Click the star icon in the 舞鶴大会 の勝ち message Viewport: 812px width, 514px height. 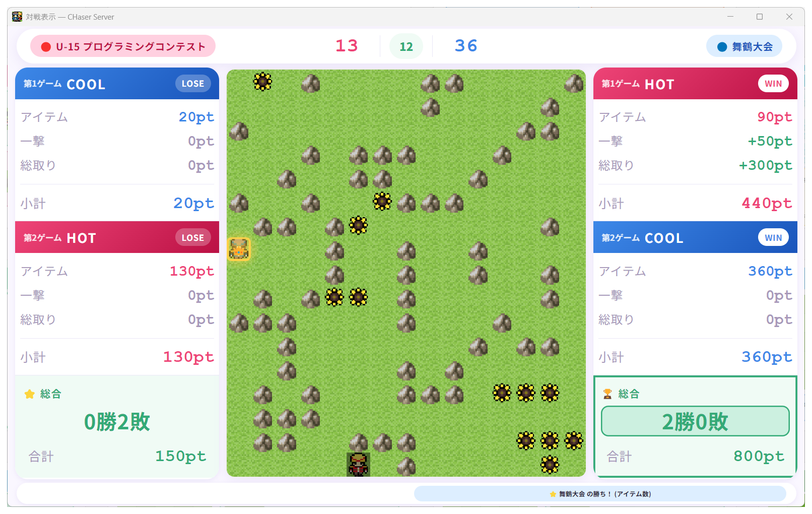[x=553, y=494]
